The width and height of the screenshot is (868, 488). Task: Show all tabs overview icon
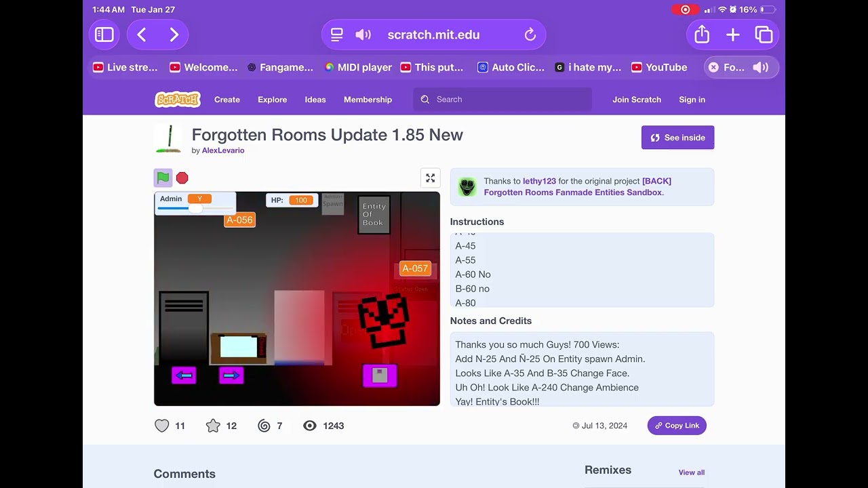764,35
